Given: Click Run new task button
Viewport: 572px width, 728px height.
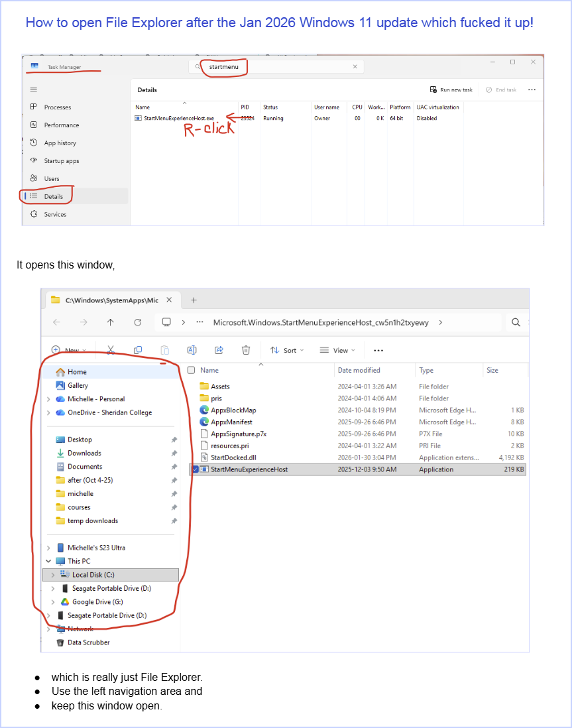Looking at the screenshot, I should [x=451, y=90].
